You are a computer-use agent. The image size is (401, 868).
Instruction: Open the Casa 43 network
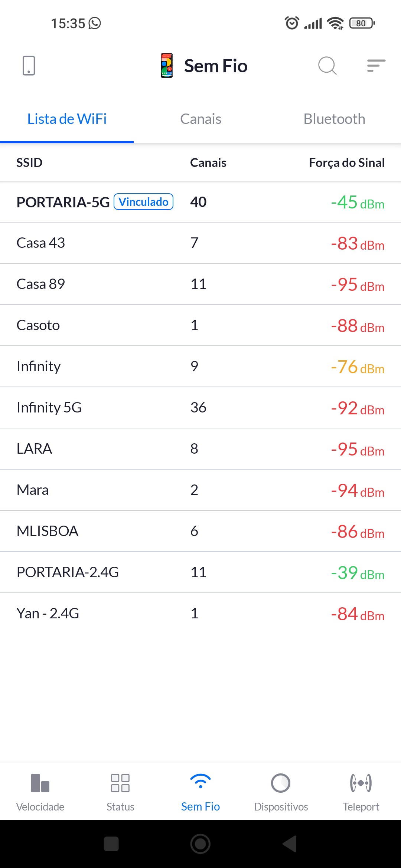pyautogui.click(x=200, y=243)
